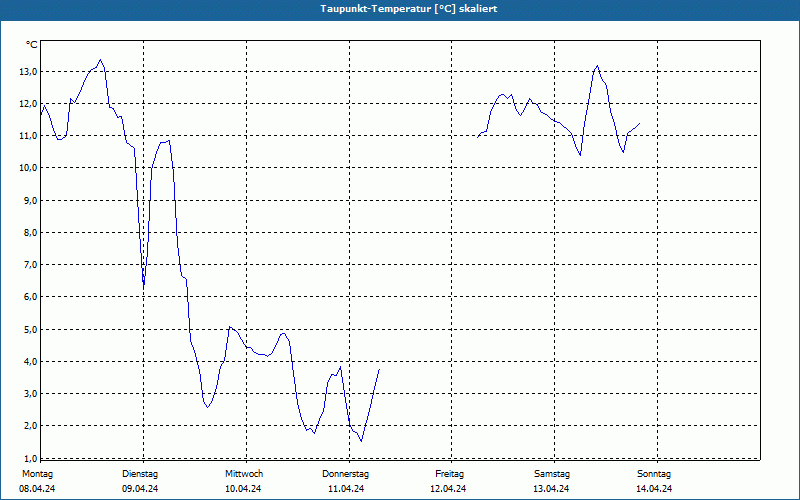Select the 3,0 y-axis label
Viewport: 800px width, 500px height.
tap(30, 394)
